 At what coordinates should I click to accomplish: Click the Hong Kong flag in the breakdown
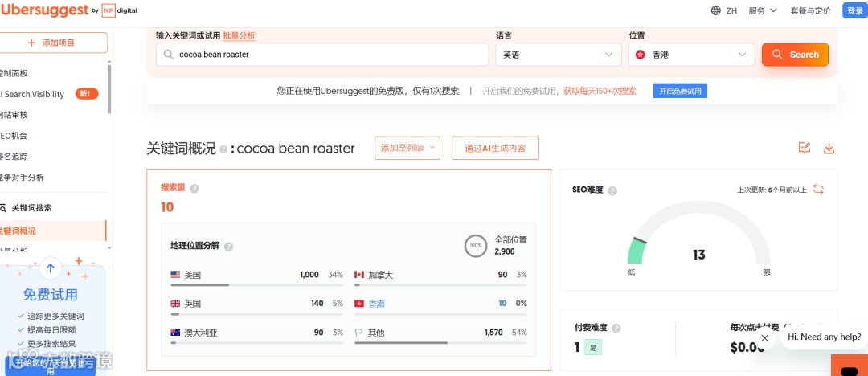click(x=359, y=304)
